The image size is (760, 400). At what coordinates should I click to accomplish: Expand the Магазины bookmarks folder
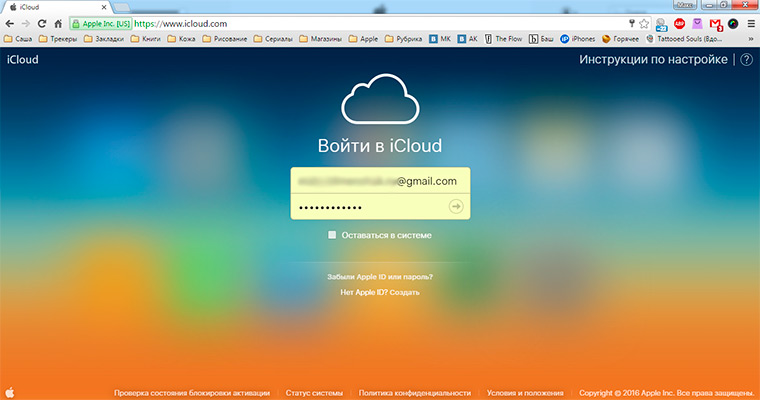click(x=320, y=39)
